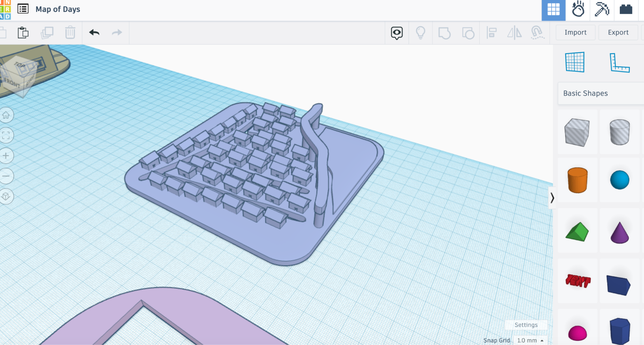Viewport: 644px width, 345px height.
Task: Collapse the shapes panel with chevron
Action: pos(552,198)
